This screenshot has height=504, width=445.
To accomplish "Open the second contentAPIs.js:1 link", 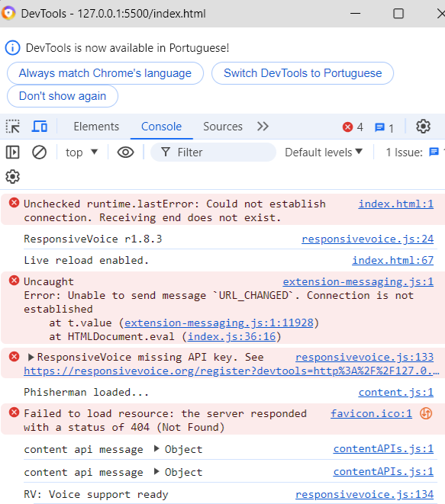I will tap(383, 471).
